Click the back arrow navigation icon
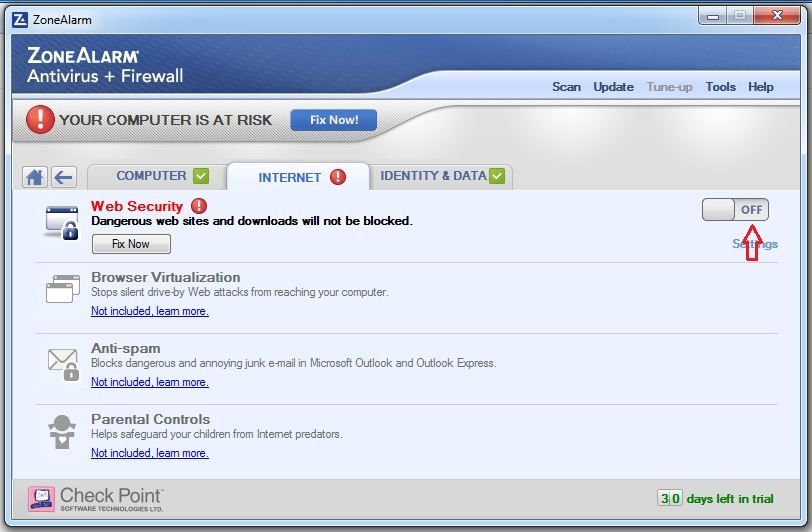 64,177
